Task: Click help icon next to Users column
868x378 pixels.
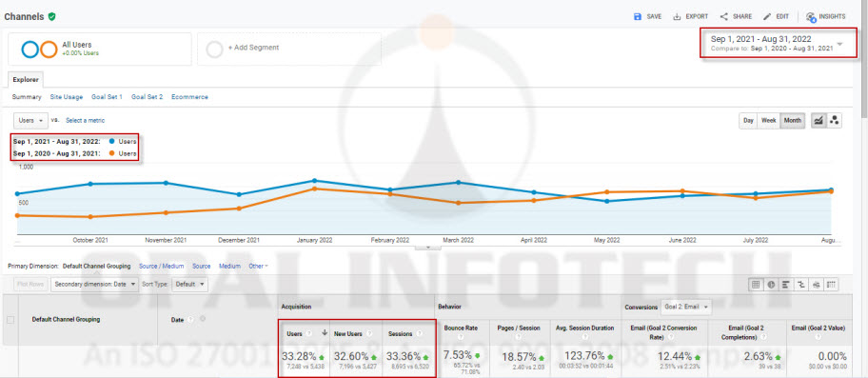Action: (x=309, y=334)
